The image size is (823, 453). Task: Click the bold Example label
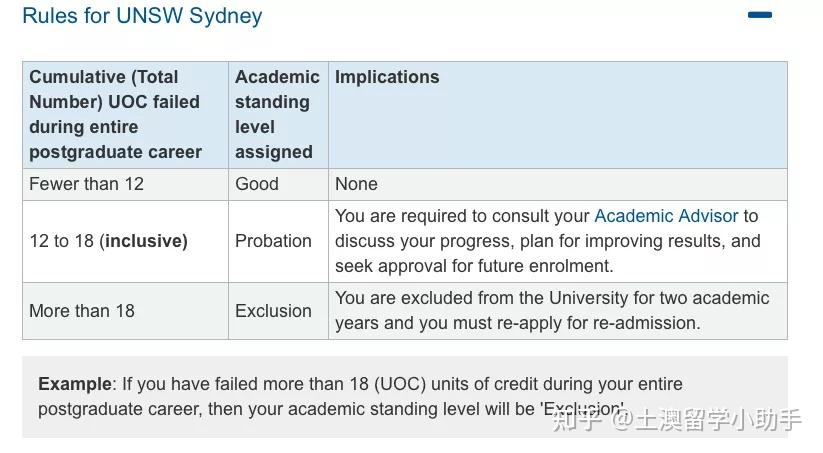(74, 384)
